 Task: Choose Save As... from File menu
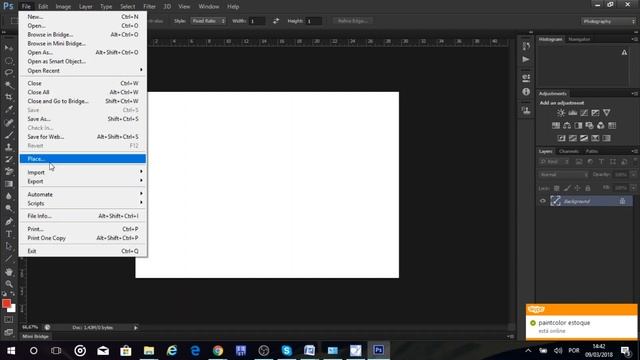[x=83, y=119]
